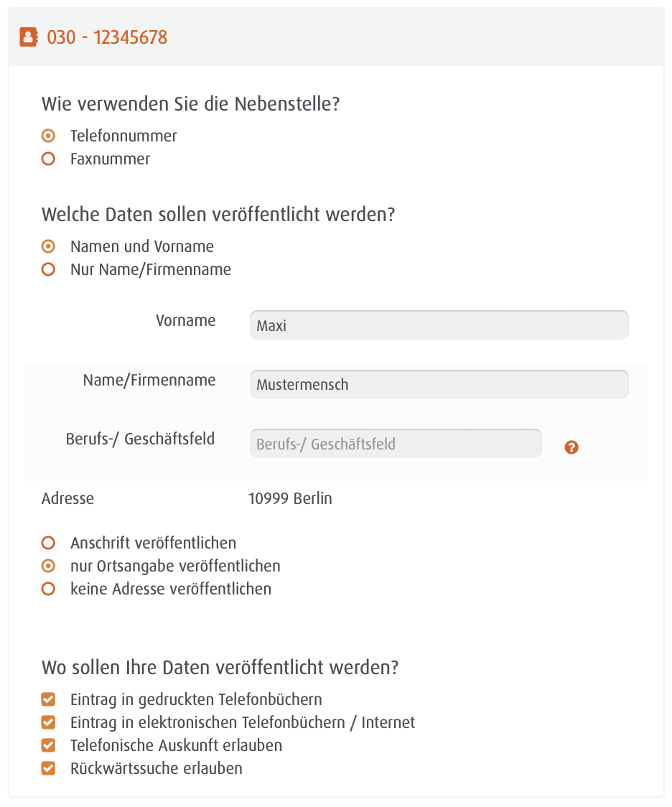Select Namen und Vorname option

pos(48,246)
